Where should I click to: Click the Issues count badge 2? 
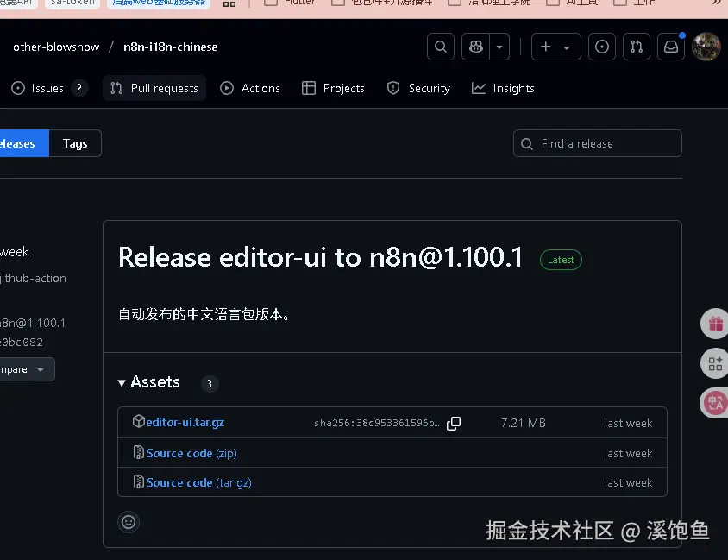(79, 88)
